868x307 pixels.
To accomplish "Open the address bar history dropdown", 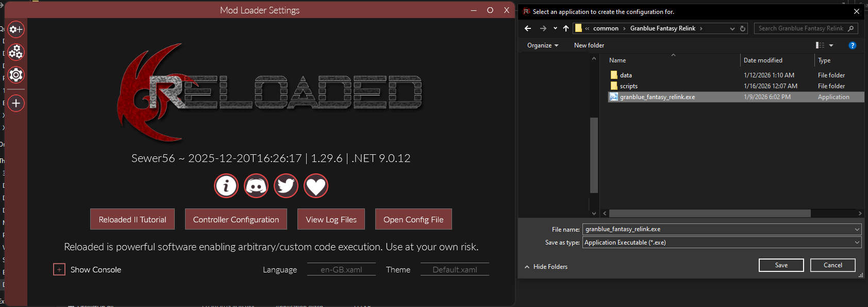I will tap(732, 29).
